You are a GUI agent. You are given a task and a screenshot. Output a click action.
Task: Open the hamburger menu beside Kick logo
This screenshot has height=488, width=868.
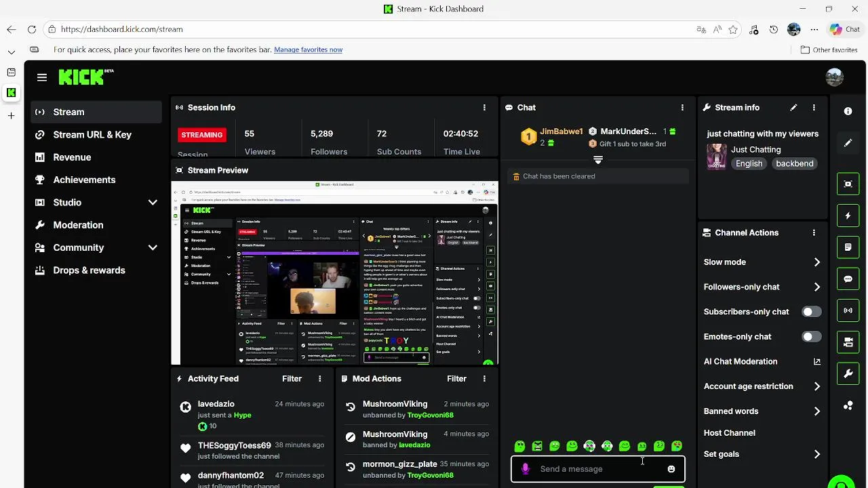42,77
